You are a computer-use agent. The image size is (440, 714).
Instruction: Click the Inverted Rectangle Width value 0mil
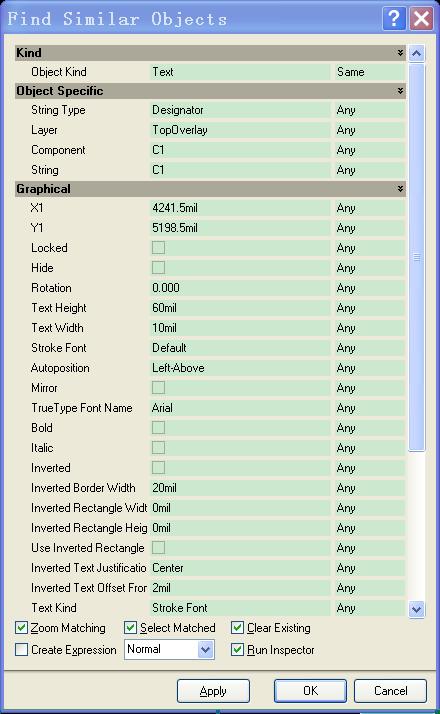240,508
